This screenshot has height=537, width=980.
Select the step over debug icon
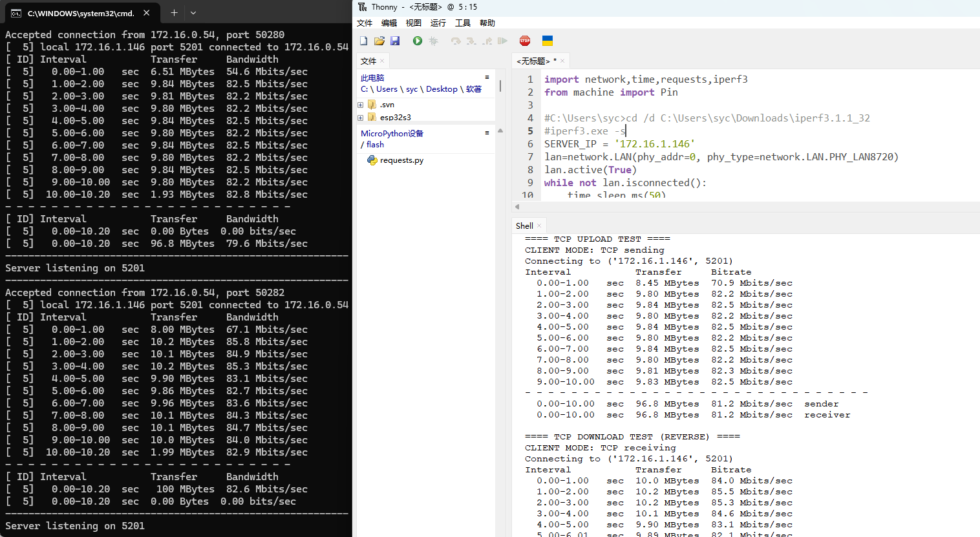tap(456, 41)
